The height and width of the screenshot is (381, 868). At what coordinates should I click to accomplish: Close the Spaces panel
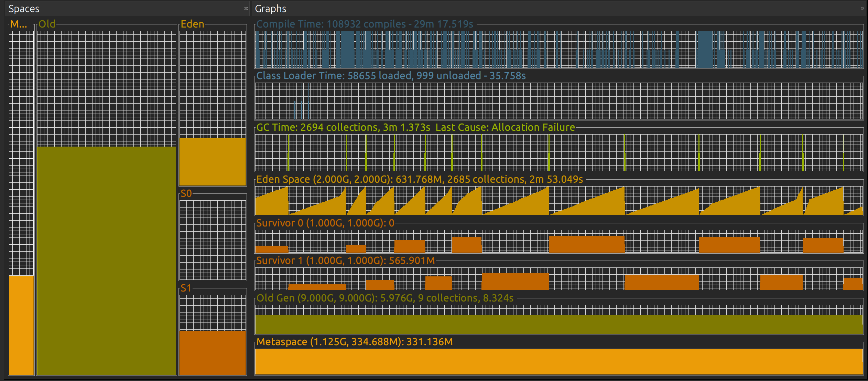point(246,9)
